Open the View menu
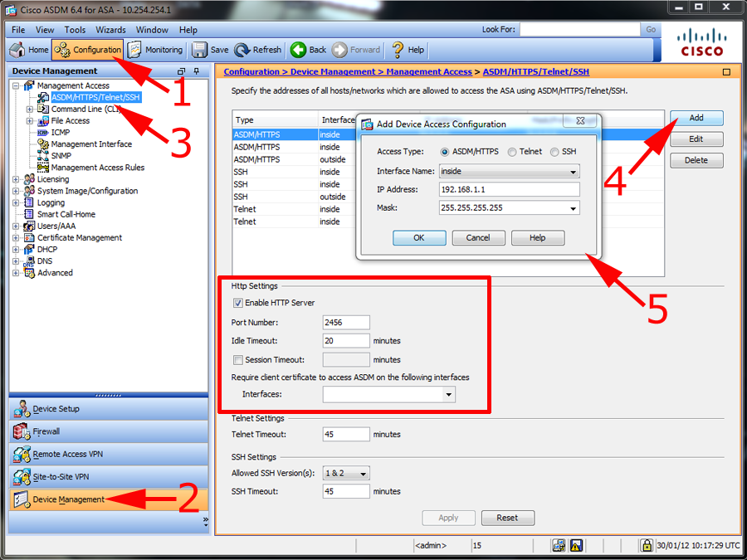Image resolution: width=747 pixels, height=560 pixels. 45,30
